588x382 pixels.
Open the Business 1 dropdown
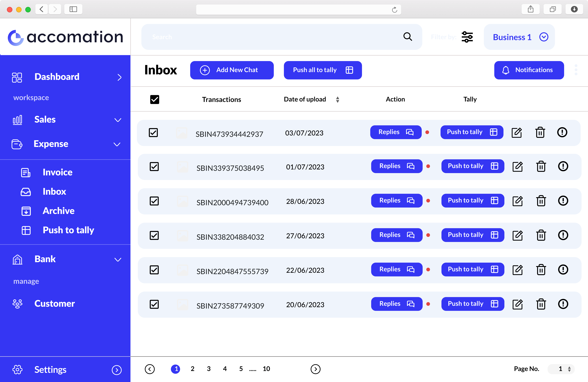pyautogui.click(x=519, y=37)
